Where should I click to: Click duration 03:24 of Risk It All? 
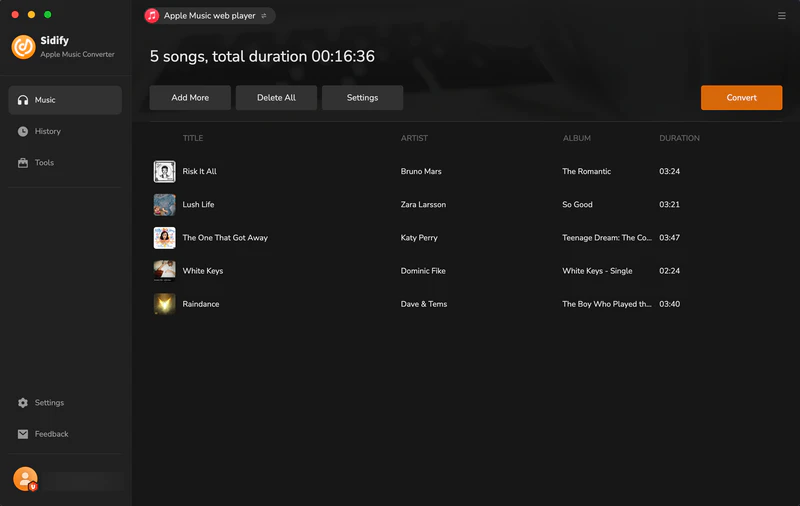(669, 171)
